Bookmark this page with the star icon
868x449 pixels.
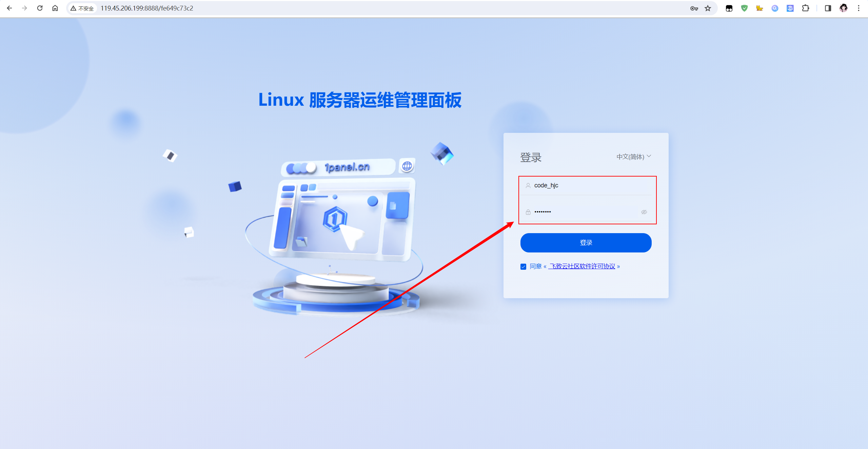pos(708,8)
